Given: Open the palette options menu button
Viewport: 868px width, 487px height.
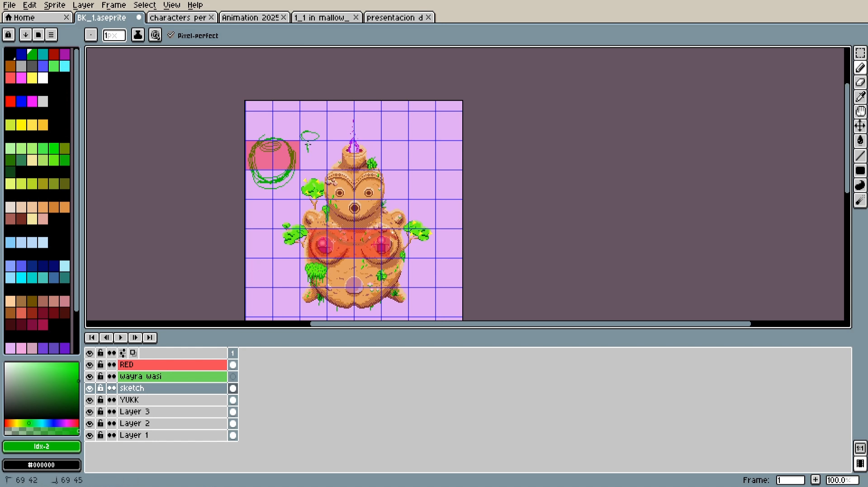Looking at the screenshot, I should click(51, 35).
